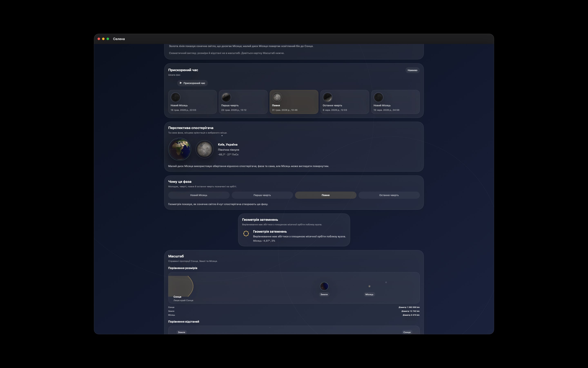
Task: Click Геометрія затемнень card title
Action: tap(260, 220)
